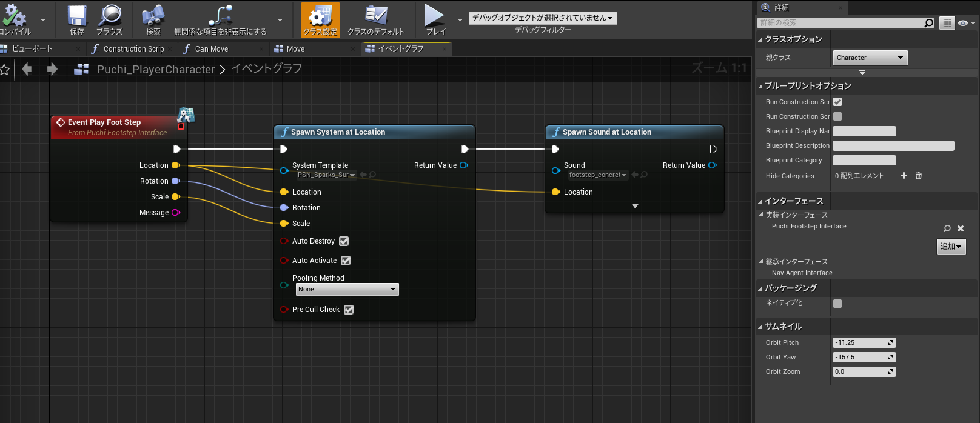Image resolution: width=980 pixels, height=423 pixels.
Task: Open the Compile options dropdown arrow
Action: 43,20
